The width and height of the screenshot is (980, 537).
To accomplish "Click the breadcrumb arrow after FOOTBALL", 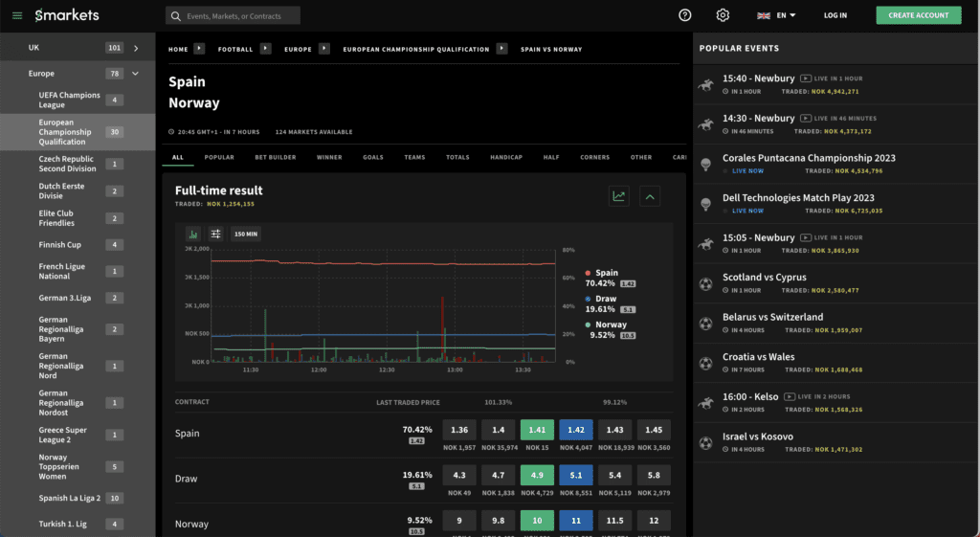I will tap(266, 48).
